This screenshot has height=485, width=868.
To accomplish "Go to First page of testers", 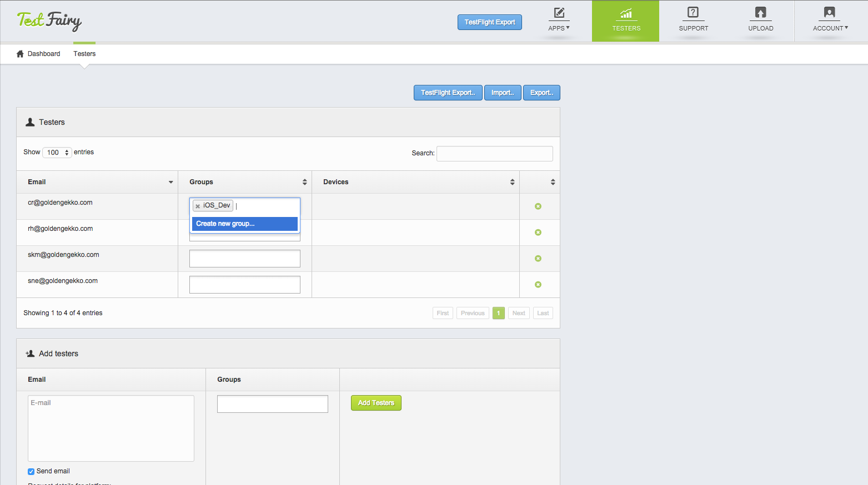I will tap(443, 313).
